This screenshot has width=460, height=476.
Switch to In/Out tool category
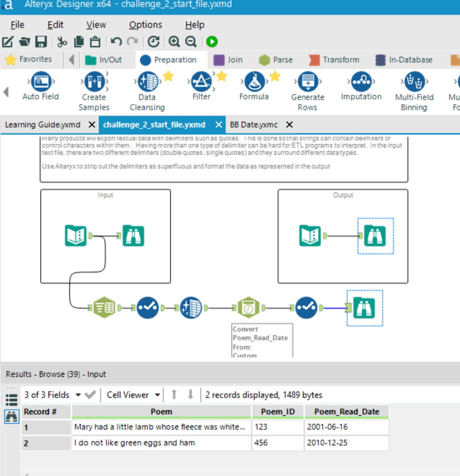click(104, 60)
